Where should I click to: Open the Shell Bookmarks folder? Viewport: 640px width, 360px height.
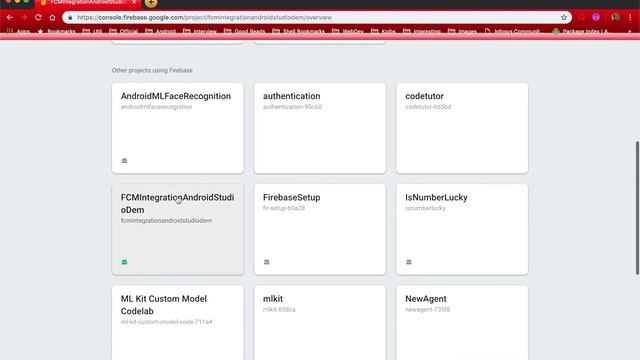[298, 31]
